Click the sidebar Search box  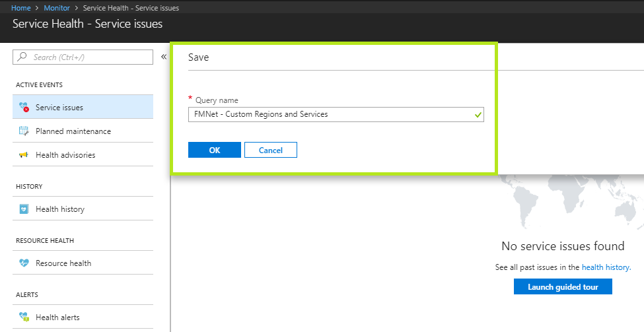click(x=83, y=57)
